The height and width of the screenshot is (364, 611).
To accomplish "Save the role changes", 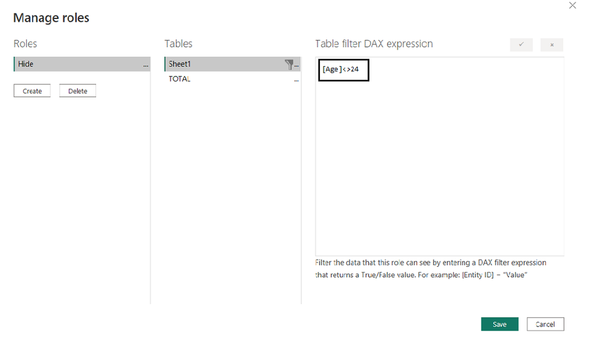I will click(x=499, y=324).
